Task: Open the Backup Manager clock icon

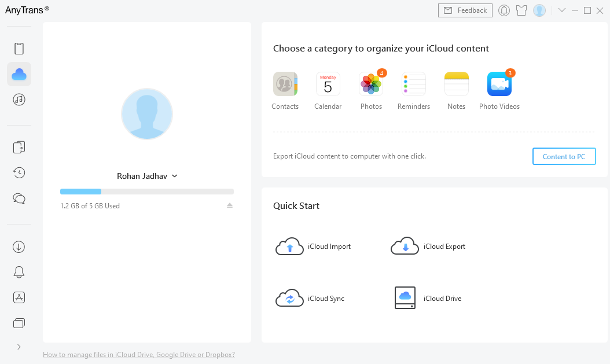Action: 19,172
